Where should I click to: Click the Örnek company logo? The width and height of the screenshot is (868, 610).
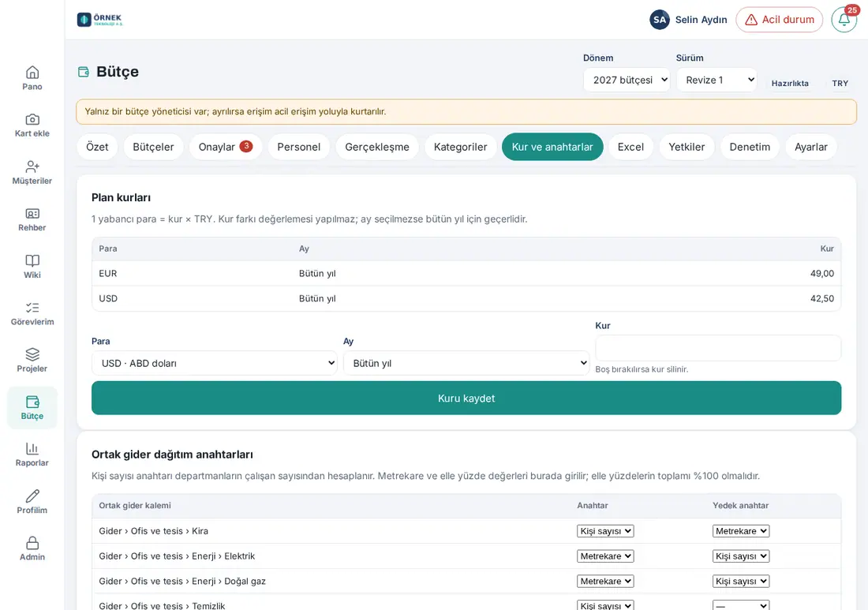pos(99,20)
